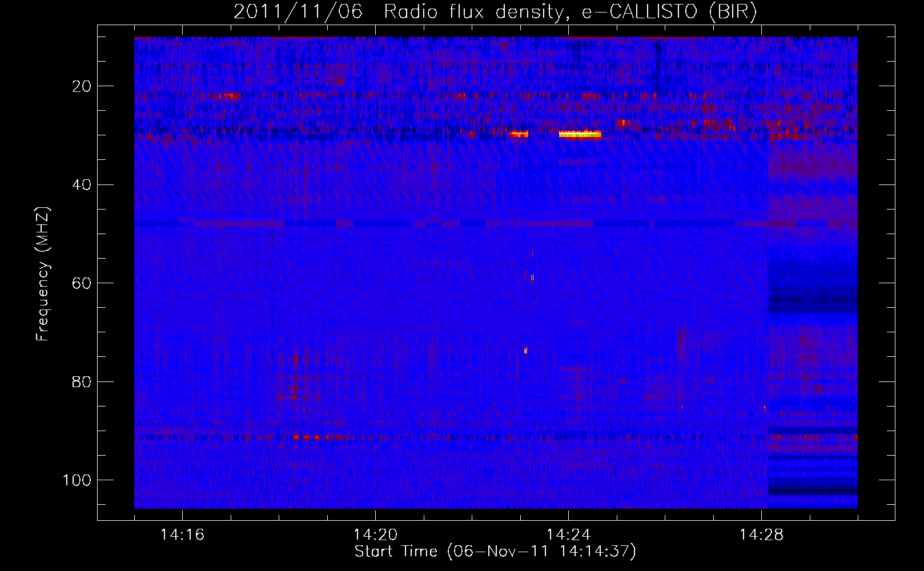
Task: Click the Frequency (MHZ) axis label
Action: tap(43, 274)
